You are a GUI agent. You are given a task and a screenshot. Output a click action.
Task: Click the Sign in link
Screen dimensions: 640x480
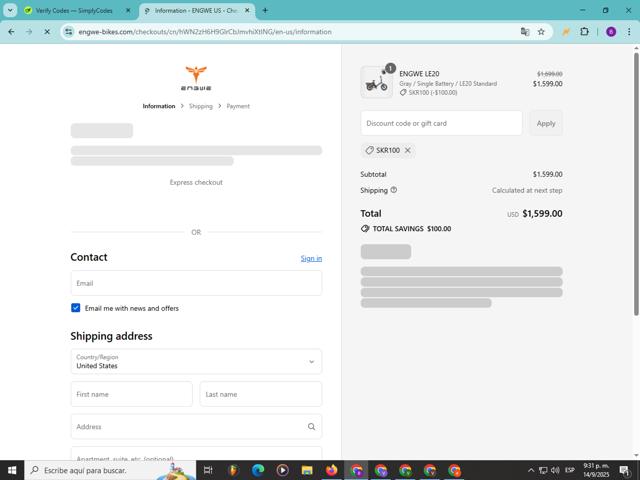pos(311,258)
